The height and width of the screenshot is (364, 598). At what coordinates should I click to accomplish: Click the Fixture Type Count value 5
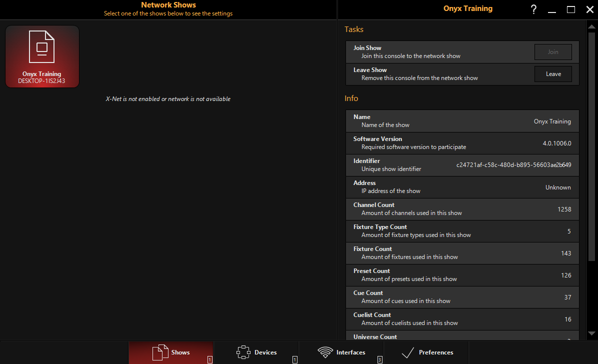(x=568, y=231)
